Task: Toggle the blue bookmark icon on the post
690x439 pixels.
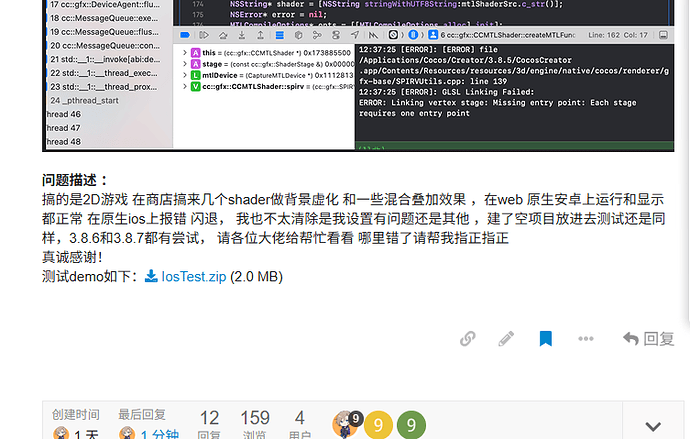Action: (x=546, y=339)
